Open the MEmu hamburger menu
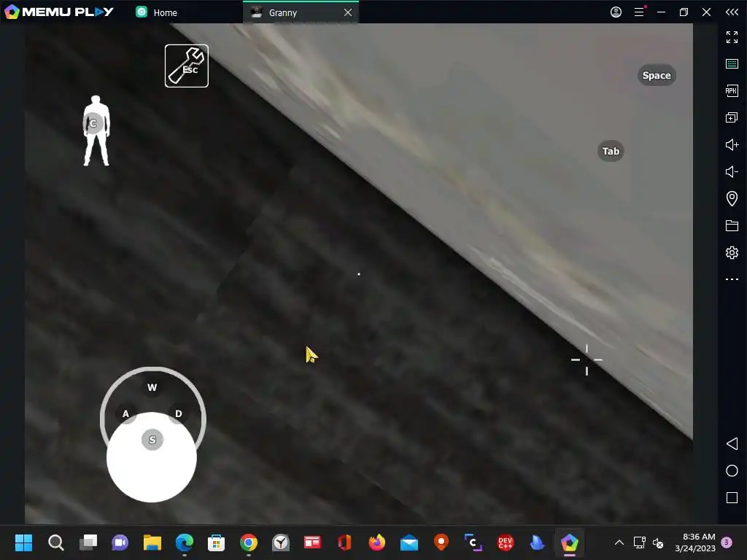Viewport: 747px width, 560px height. [x=639, y=12]
